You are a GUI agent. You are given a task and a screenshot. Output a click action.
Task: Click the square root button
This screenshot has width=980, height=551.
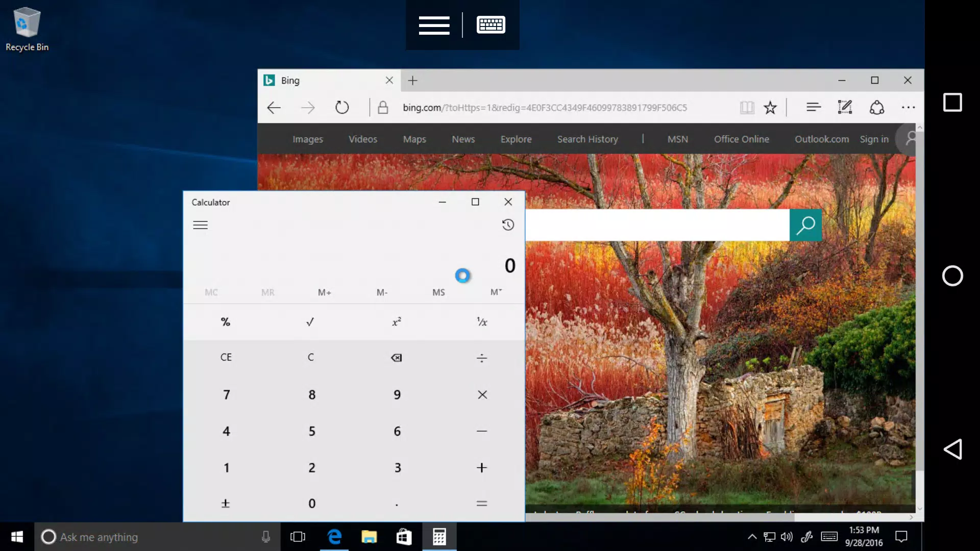click(310, 321)
